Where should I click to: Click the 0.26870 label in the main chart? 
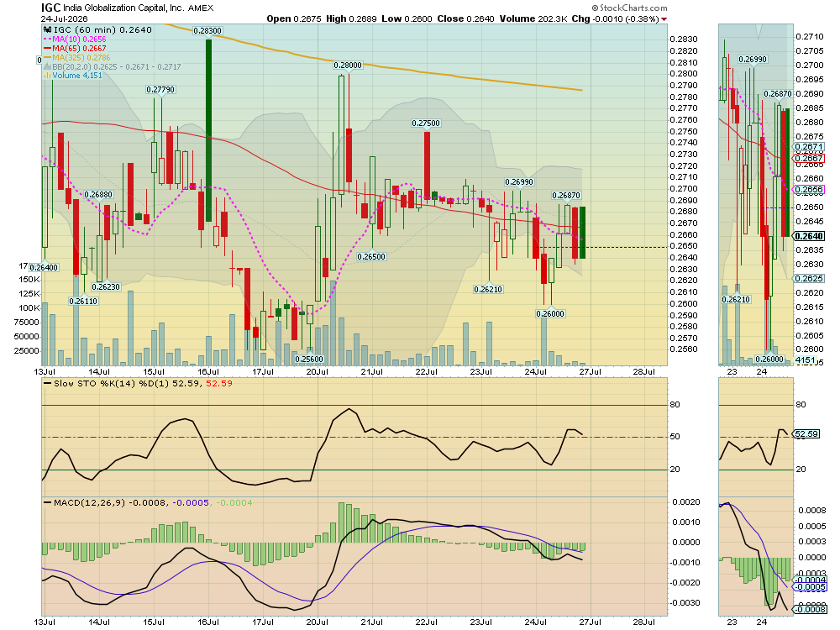click(566, 196)
